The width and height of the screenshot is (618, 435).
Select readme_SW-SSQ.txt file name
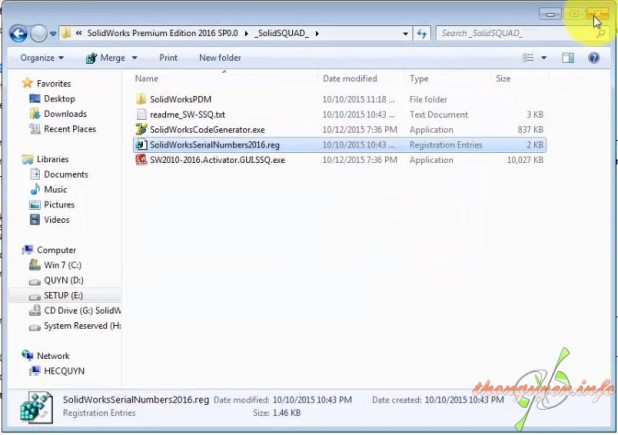point(187,115)
